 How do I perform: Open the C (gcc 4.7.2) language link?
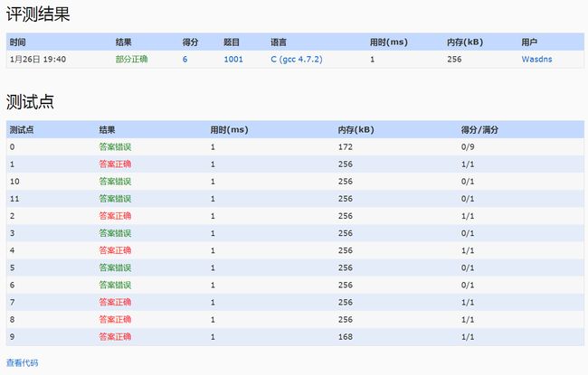296,60
